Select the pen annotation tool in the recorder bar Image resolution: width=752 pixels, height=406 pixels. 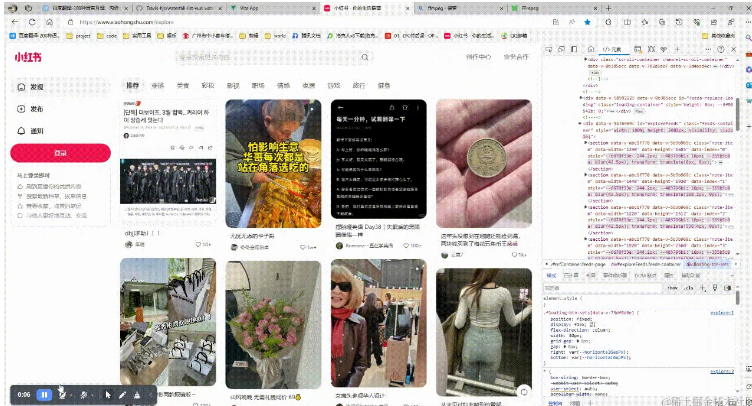[122, 394]
